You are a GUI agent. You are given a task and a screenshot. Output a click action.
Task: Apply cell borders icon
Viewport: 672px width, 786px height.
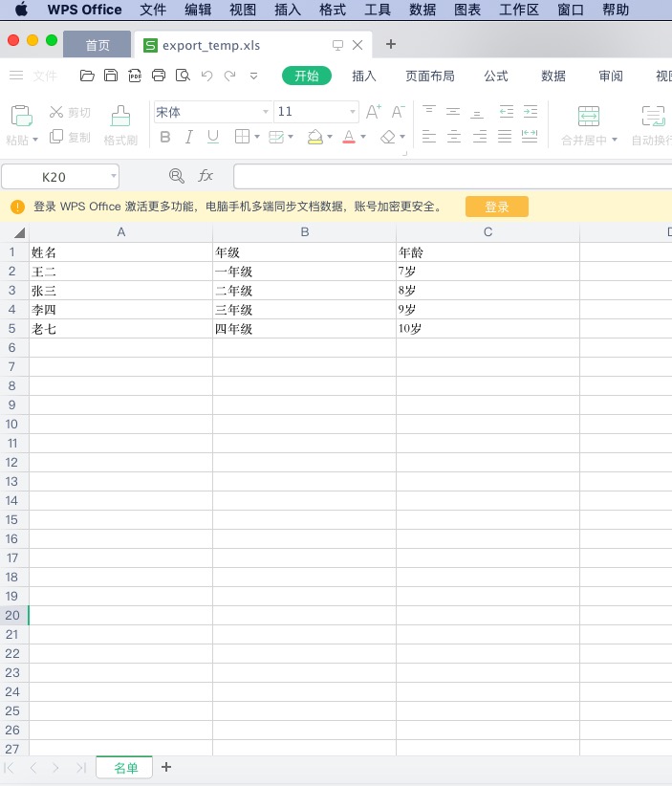click(242, 137)
